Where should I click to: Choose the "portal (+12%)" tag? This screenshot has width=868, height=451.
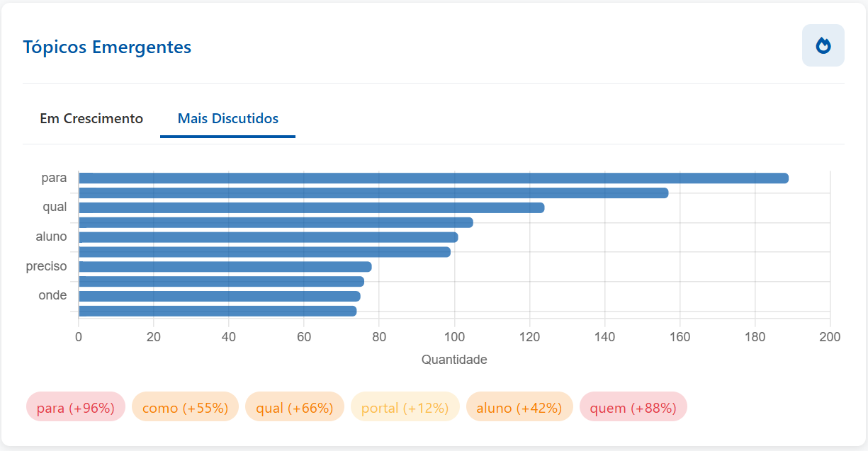(405, 408)
